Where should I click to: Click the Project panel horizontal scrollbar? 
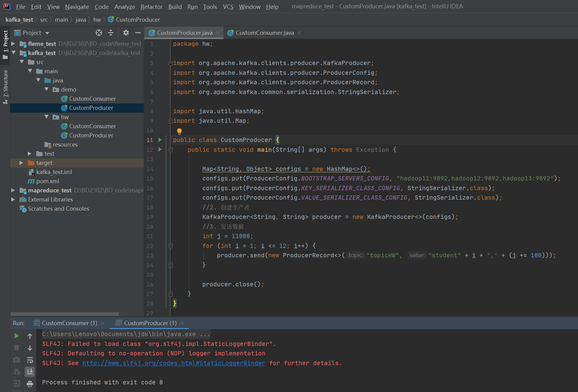click(x=65, y=314)
